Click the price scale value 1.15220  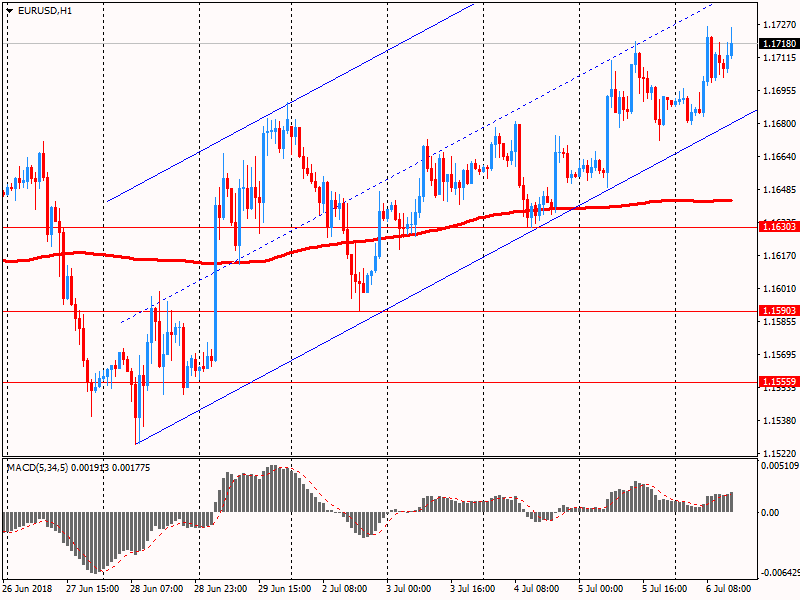(x=780, y=454)
